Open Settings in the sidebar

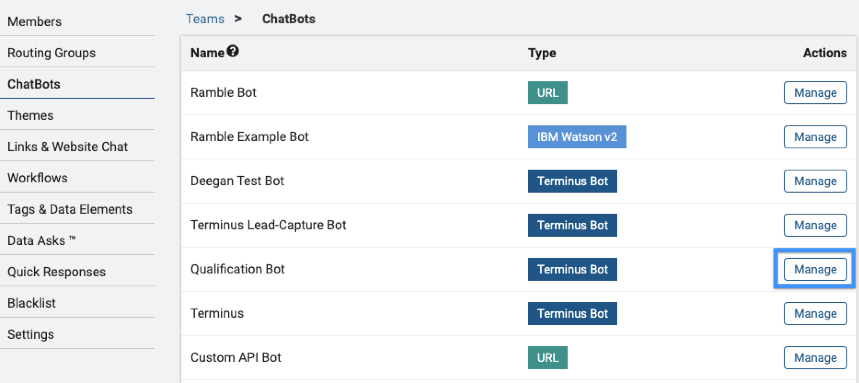click(31, 334)
